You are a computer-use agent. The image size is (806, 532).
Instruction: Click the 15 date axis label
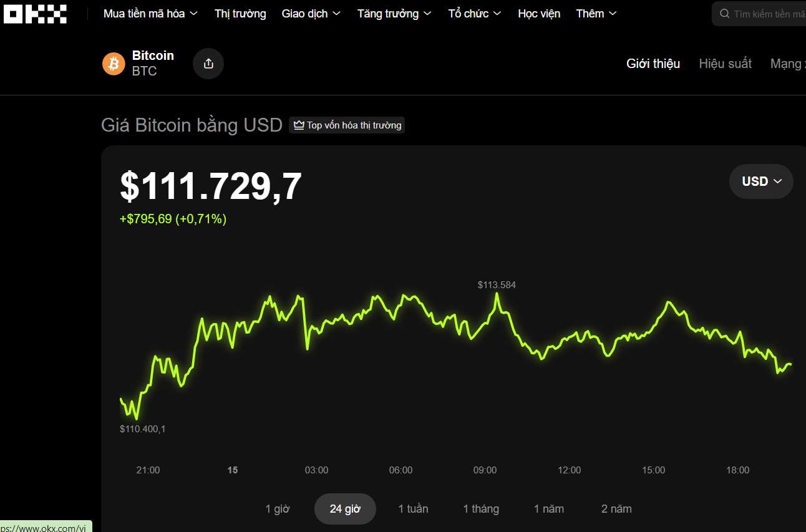233,470
